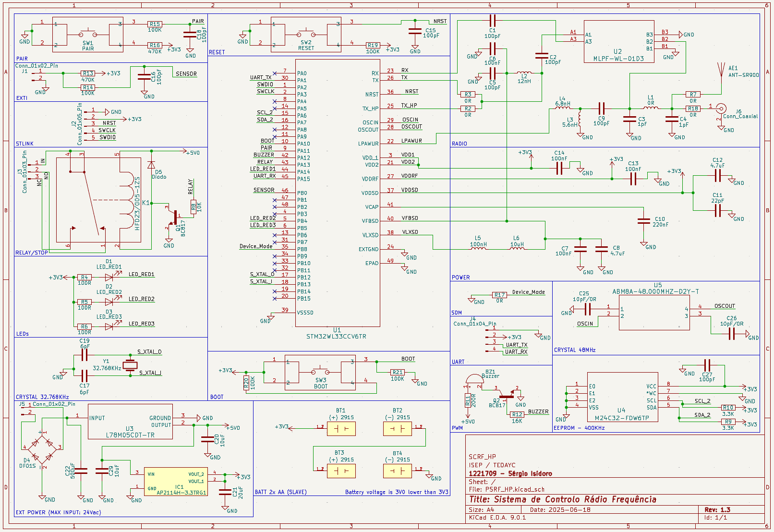Click the Id: 1/1 field
This screenshot has width=774, height=532.
(716, 518)
